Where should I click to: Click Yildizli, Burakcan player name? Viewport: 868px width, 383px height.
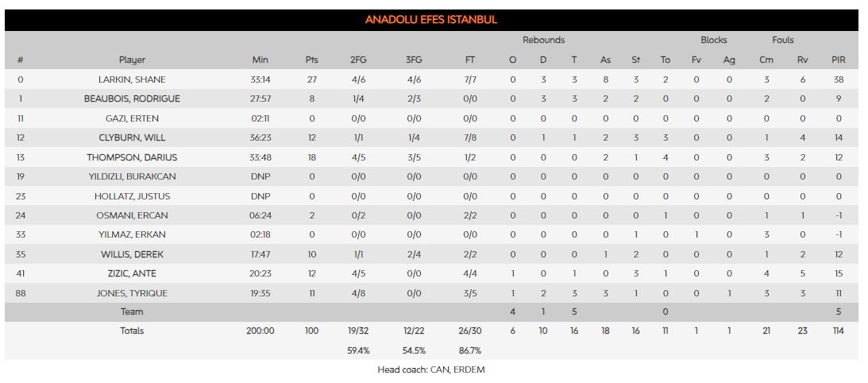tap(132, 176)
